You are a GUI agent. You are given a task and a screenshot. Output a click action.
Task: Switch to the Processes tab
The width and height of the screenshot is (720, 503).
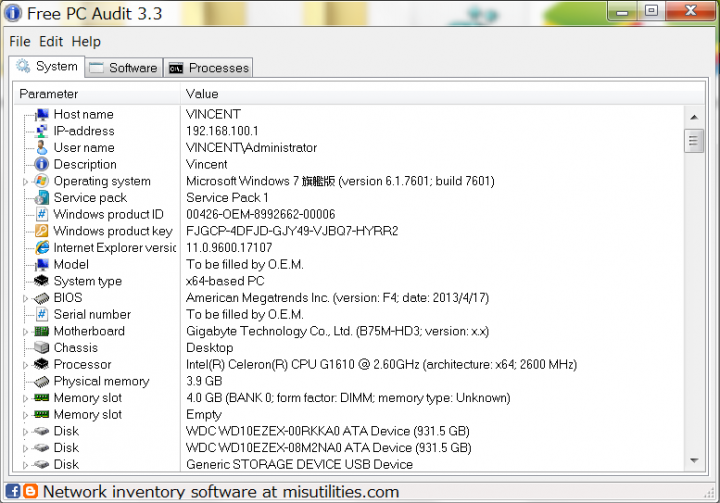(x=209, y=68)
